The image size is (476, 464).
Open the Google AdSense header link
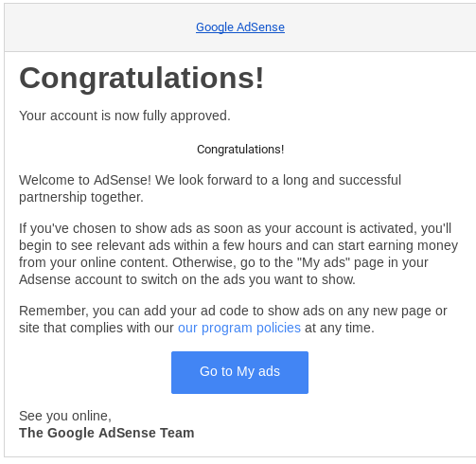click(x=240, y=27)
